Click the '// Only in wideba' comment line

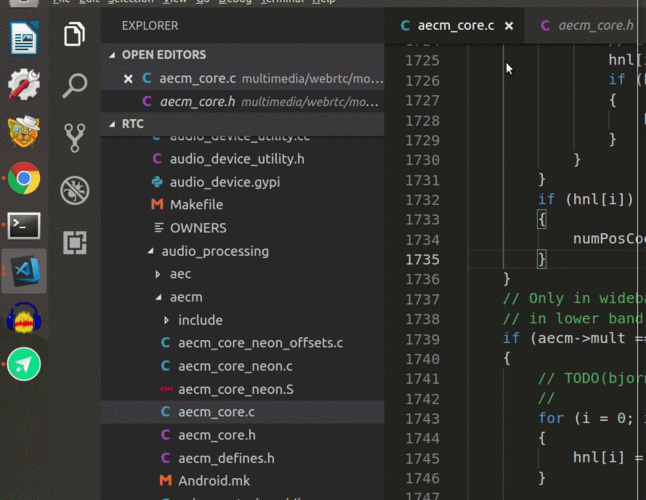pyautogui.click(x=574, y=299)
